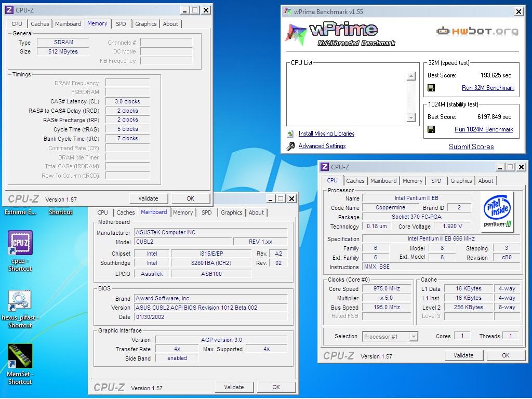Switch to Caches tab in Memory window
The width and height of the screenshot is (532, 399).
pos(39,24)
